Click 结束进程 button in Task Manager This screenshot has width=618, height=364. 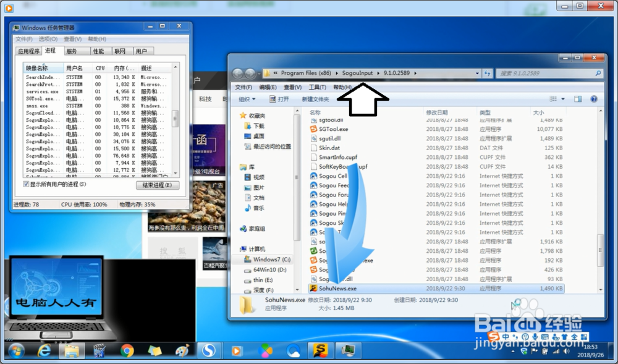click(x=158, y=185)
